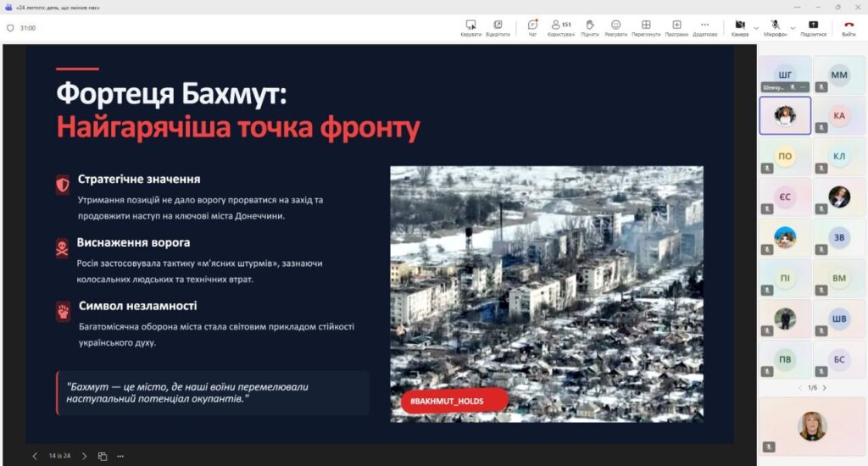This screenshot has height=466, width=868.
Task: Toggle the Камера on or off
Action: click(739, 28)
